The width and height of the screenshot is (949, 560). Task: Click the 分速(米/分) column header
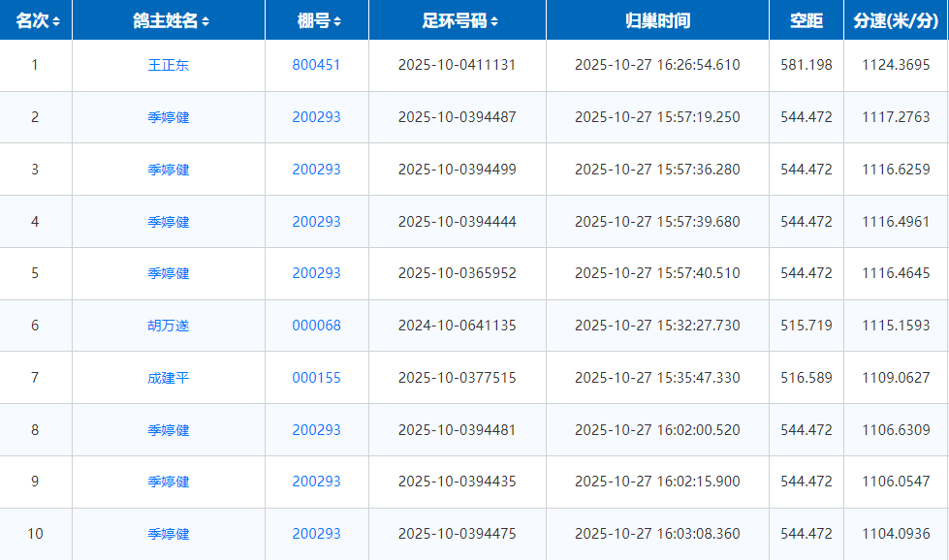pyautogui.click(x=896, y=20)
